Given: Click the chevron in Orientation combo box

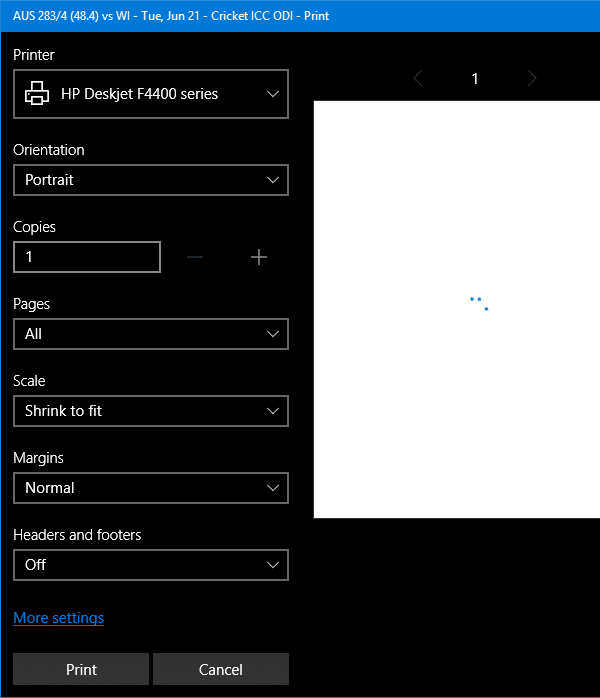Looking at the screenshot, I should [273, 180].
